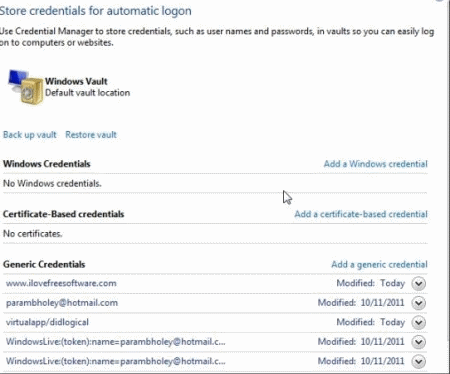Add a certificate-based credential

point(361,214)
